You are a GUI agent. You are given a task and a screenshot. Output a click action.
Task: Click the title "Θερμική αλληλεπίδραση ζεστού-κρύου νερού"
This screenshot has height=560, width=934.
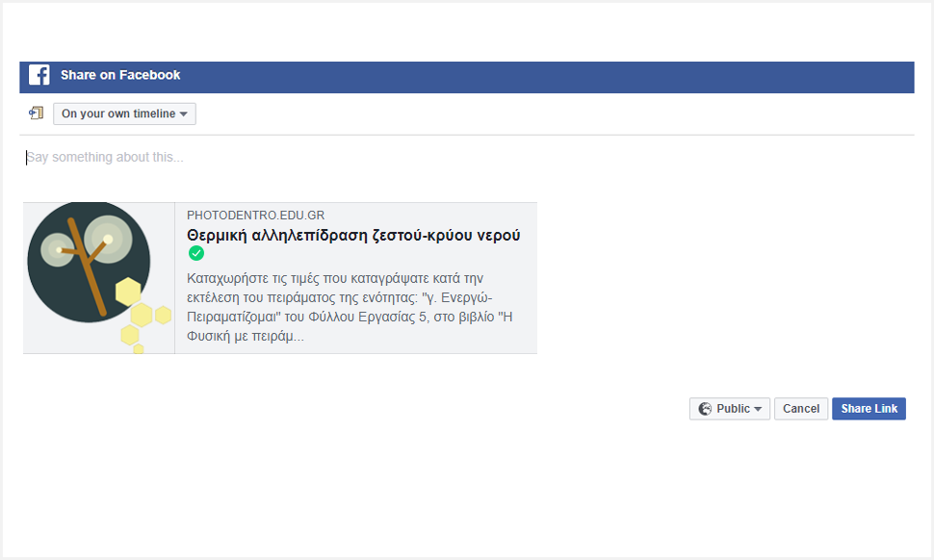tap(353, 236)
